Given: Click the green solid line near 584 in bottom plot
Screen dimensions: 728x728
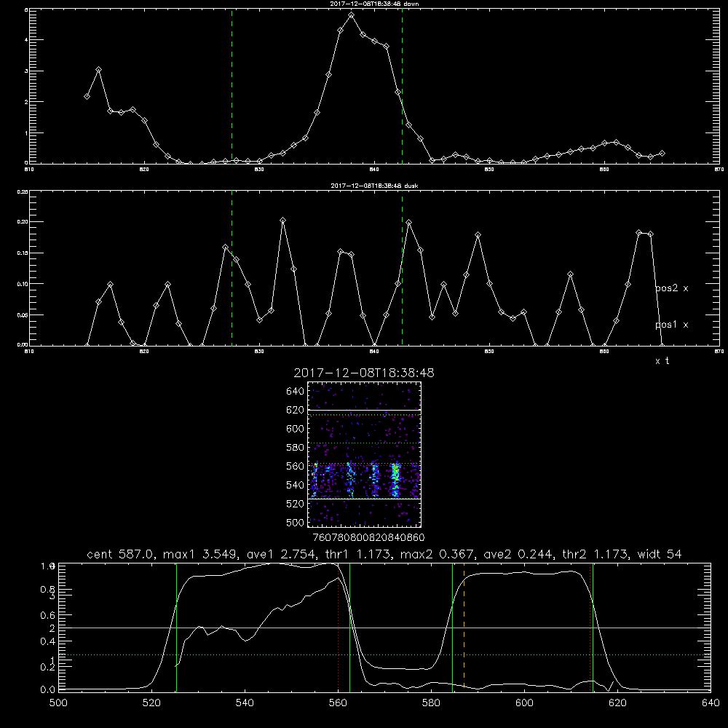Looking at the screenshot, I should (452, 627).
